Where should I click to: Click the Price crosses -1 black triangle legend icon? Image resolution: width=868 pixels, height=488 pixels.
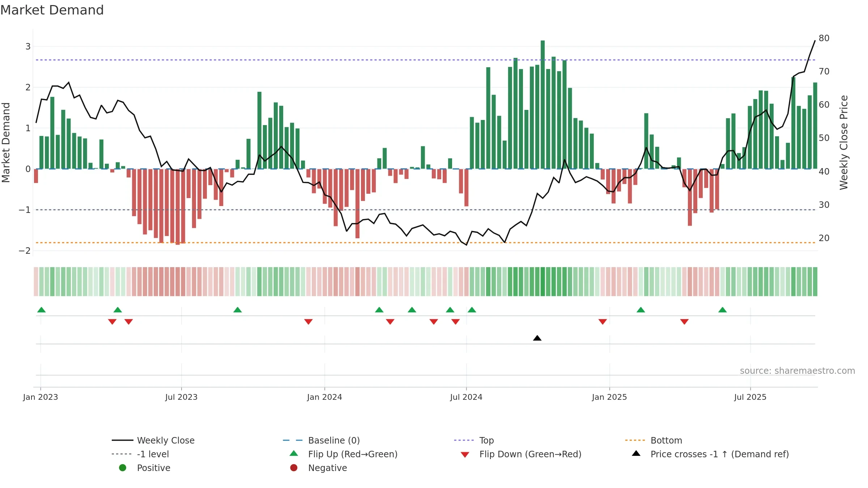636,453
